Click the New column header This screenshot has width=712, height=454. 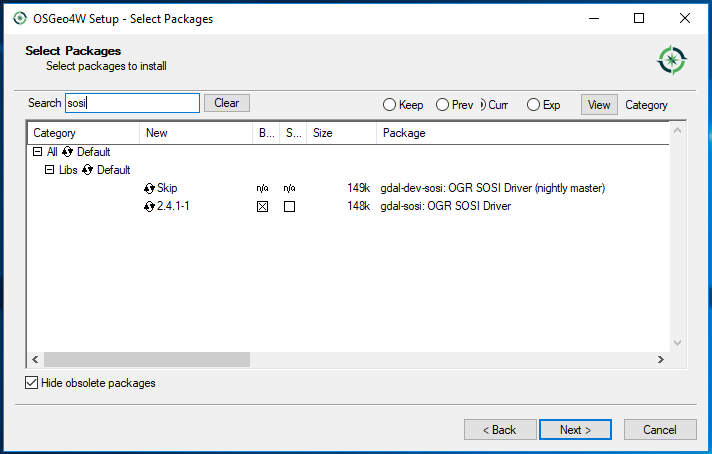(196, 133)
